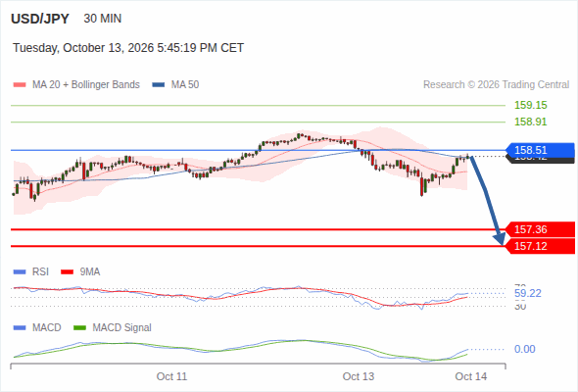The width and height of the screenshot is (578, 392).
Task: Click the red 157.36 support price tag
Action: coord(540,229)
